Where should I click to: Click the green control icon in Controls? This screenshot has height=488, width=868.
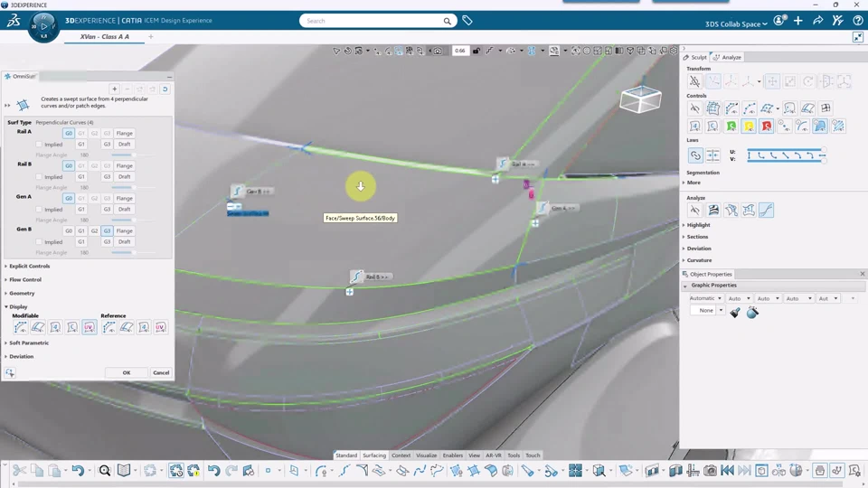731,127
